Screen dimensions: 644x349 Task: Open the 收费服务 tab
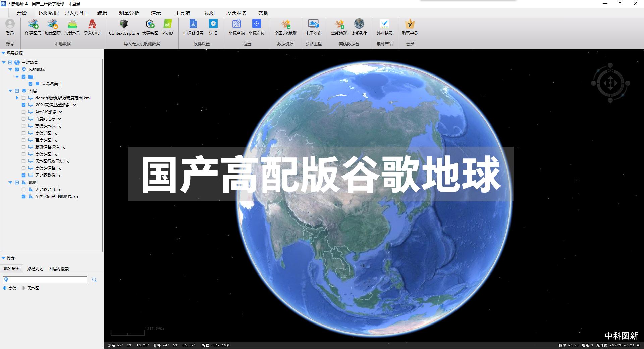tap(236, 13)
